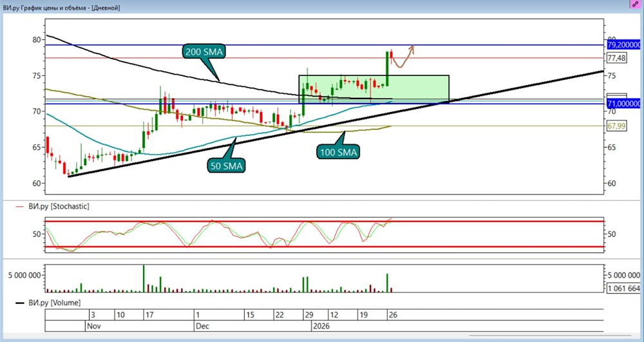Click the pink chain-link icon in title bar
This screenshot has height=342, width=644.
point(636,4)
